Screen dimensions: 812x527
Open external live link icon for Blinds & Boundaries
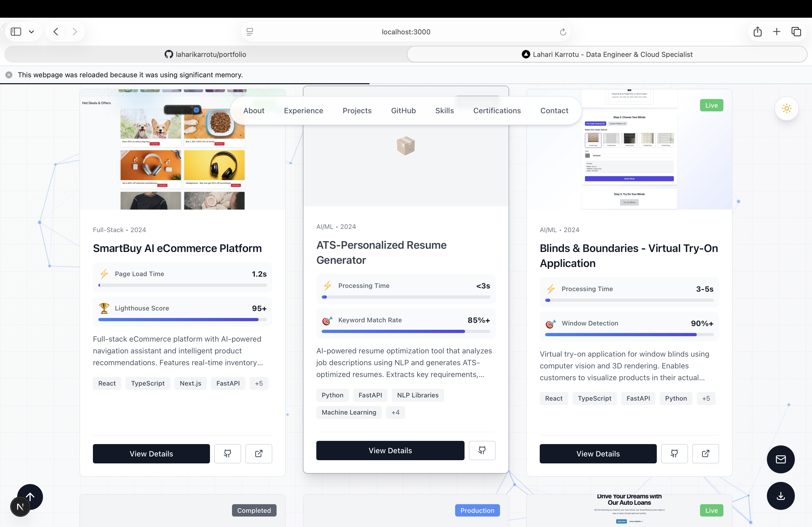(x=706, y=453)
